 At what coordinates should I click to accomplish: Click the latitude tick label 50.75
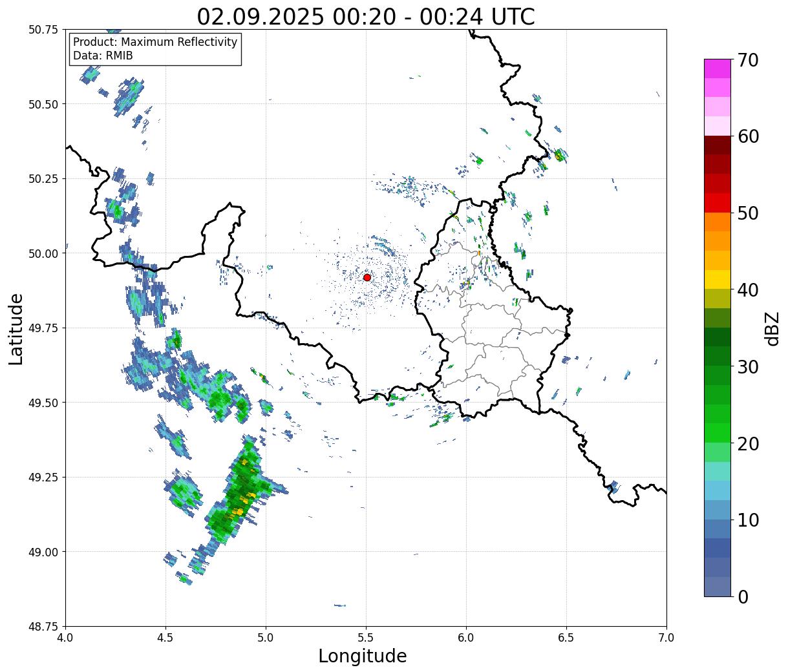tap(43, 30)
